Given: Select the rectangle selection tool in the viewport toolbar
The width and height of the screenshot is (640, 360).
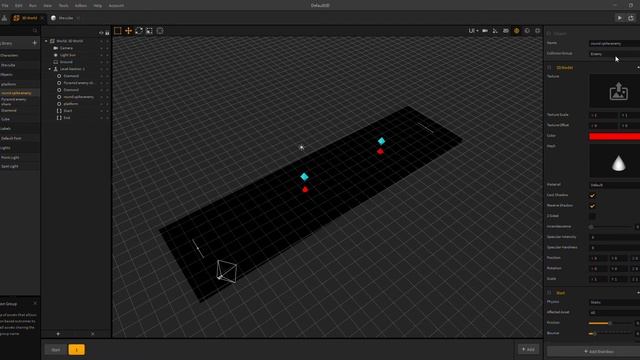Looking at the screenshot, I should (118, 31).
